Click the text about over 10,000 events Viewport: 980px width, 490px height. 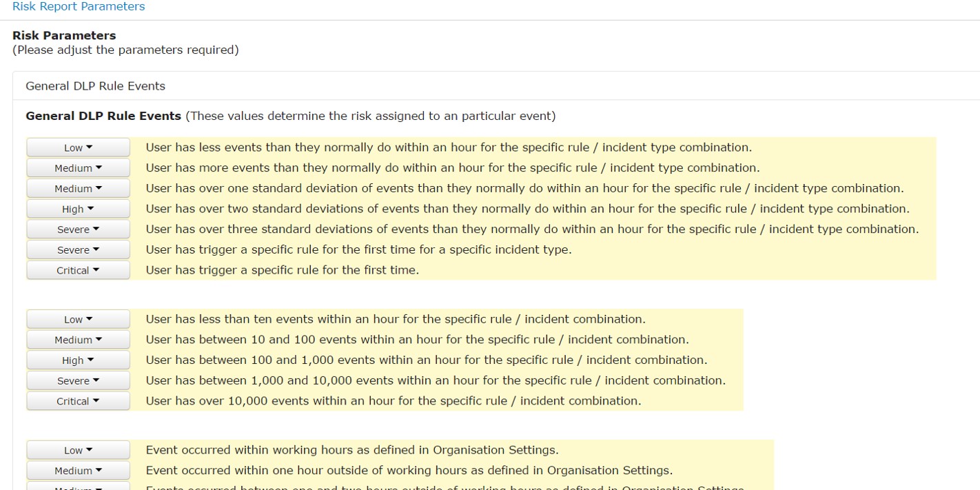(393, 401)
